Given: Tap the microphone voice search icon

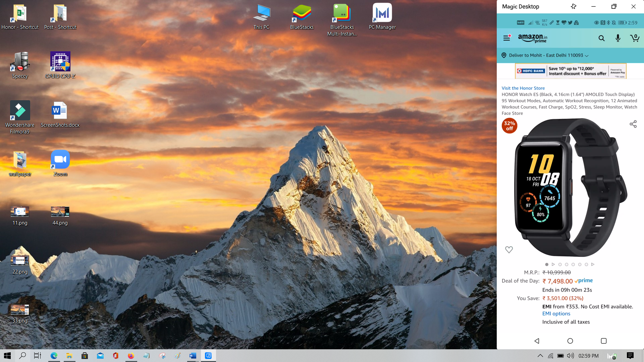Looking at the screenshot, I should pyautogui.click(x=618, y=38).
